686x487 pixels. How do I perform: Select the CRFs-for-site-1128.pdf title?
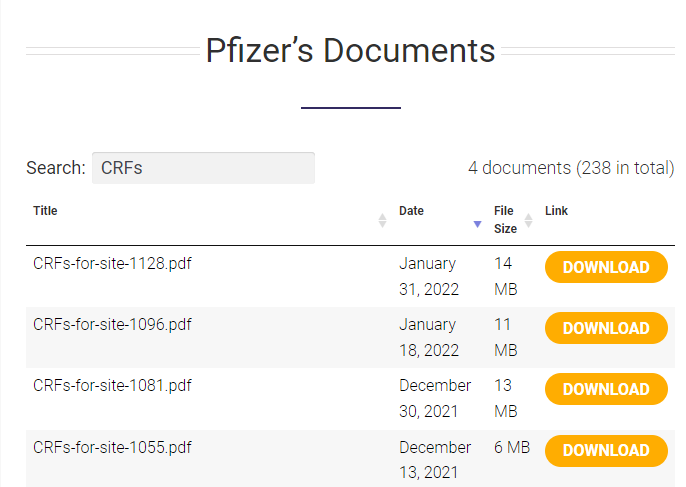pyautogui.click(x=112, y=263)
